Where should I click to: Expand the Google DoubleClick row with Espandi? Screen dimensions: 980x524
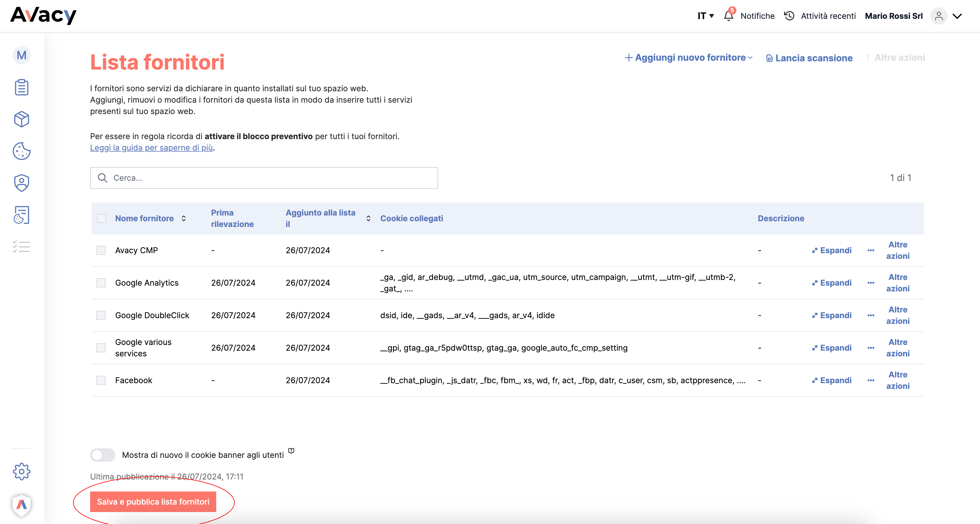point(832,316)
